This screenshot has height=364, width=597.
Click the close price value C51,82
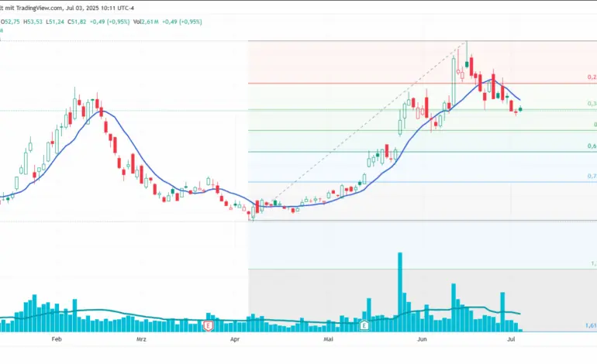pyautogui.click(x=77, y=22)
